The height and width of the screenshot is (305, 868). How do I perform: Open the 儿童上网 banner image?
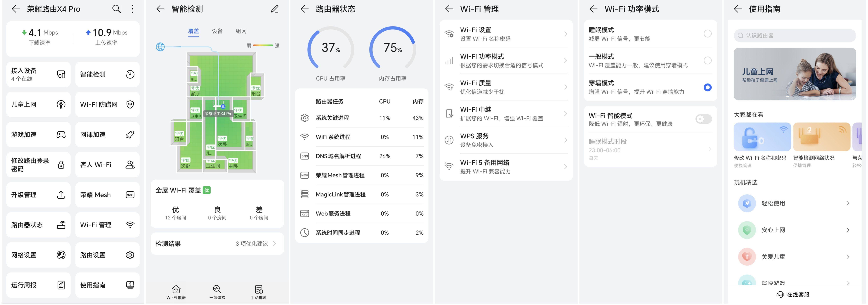tap(795, 74)
